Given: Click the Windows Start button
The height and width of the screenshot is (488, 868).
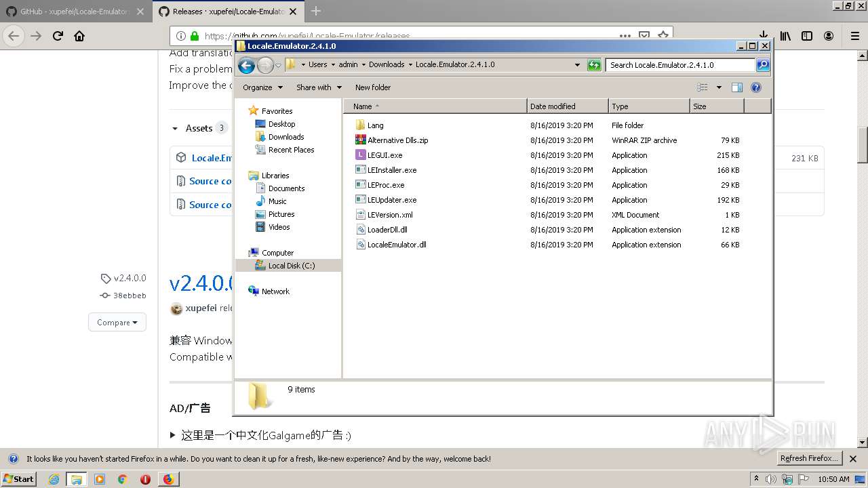Looking at the screenshot, I should tap(18, 479).
